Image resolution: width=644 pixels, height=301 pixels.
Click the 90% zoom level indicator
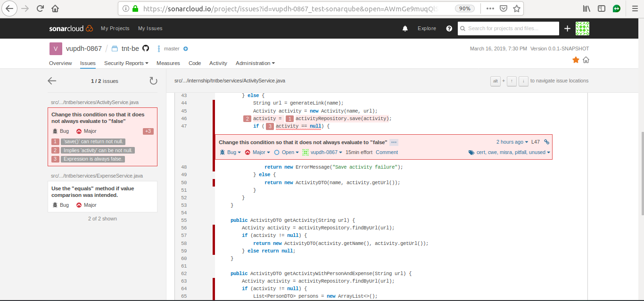465,8
